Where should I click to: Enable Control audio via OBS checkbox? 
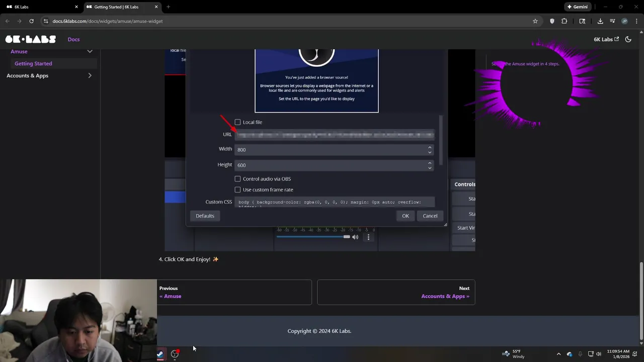coord(237,179)
